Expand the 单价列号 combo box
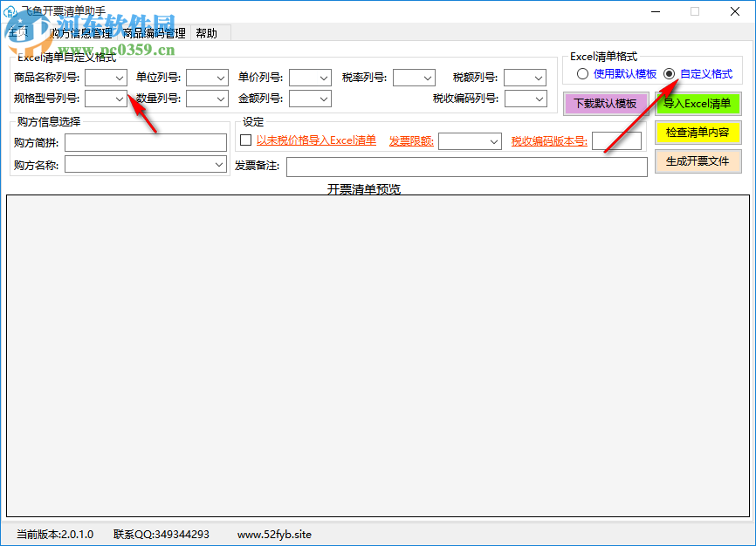756x546 pixels. point(311,78)
